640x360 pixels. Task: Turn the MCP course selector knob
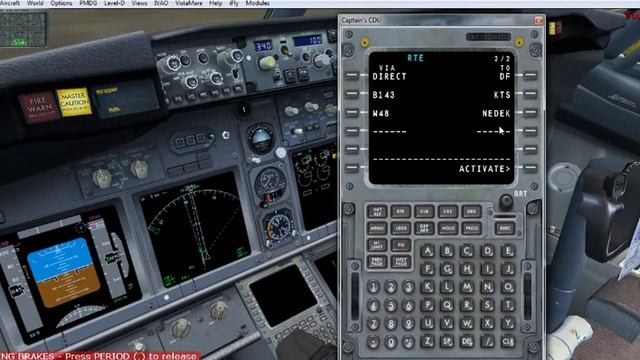(x=267, y=63)
